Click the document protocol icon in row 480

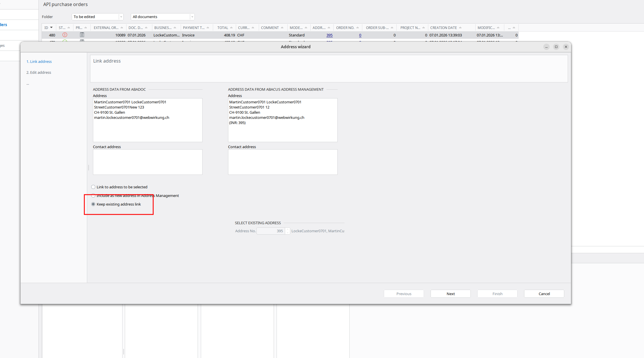click(x=82, y=35)
